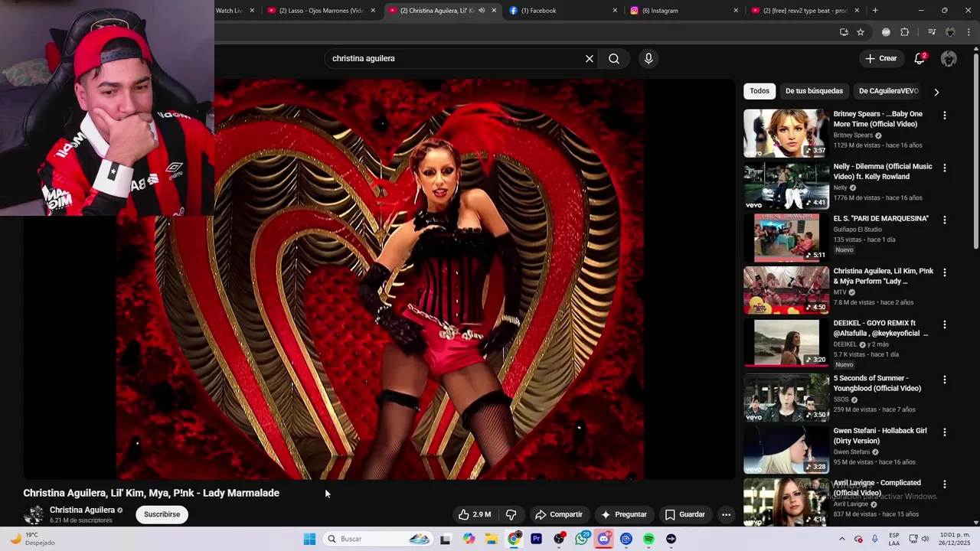980x551 pixels.
Task: Click the magnifier search button on YouTube
Action: click(x=614, y=58)
